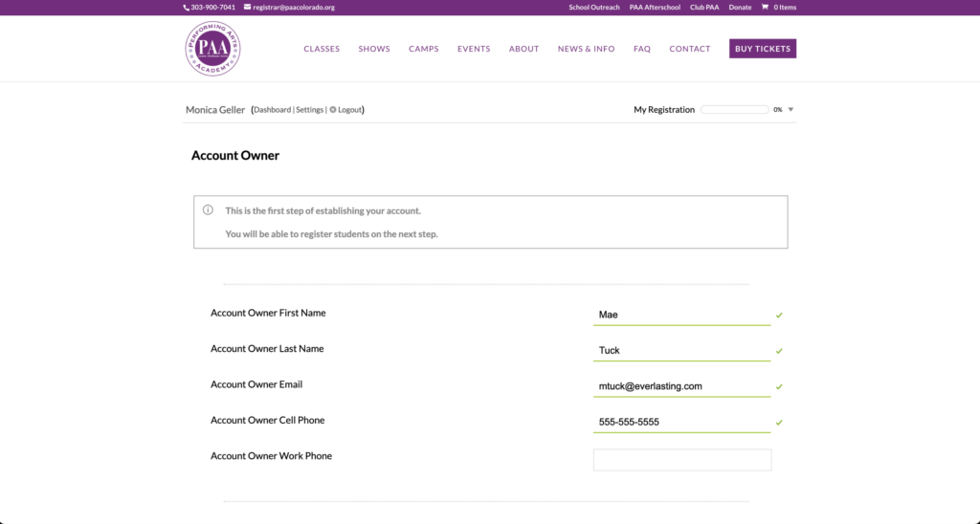Click the empty Account Owner Work Phone field
The width and height of the screenshot is (980, 524).
coord(681,460)
